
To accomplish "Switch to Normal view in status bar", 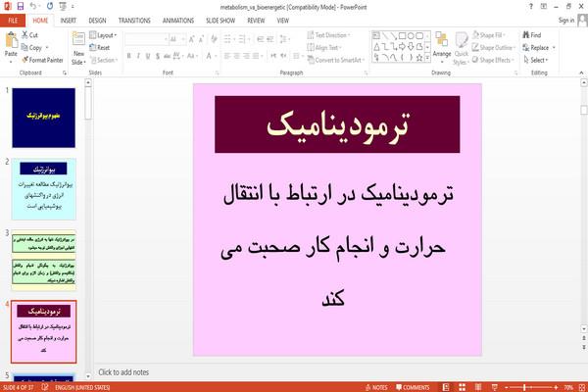I will [x=446, y=387].
